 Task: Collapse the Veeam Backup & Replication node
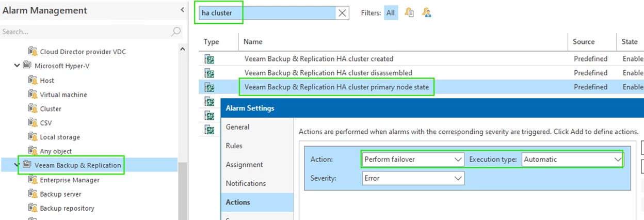17,165
